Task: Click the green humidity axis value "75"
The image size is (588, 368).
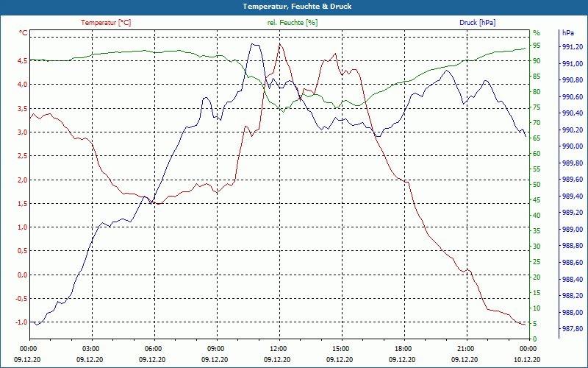Action: pos(537,107)
